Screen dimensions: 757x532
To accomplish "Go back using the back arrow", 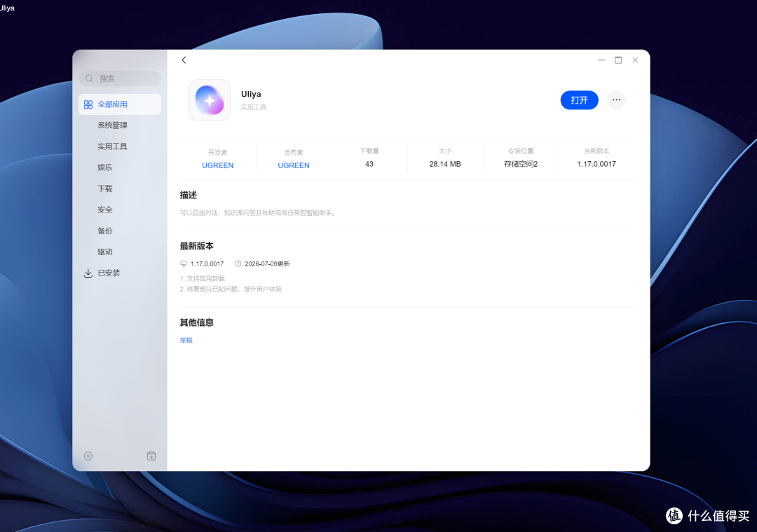I will click(x=184, y=60).
